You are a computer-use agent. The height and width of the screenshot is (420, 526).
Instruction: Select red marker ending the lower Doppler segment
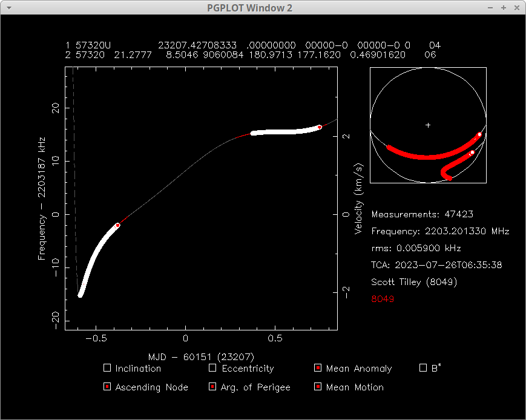[x=117, y=225]
